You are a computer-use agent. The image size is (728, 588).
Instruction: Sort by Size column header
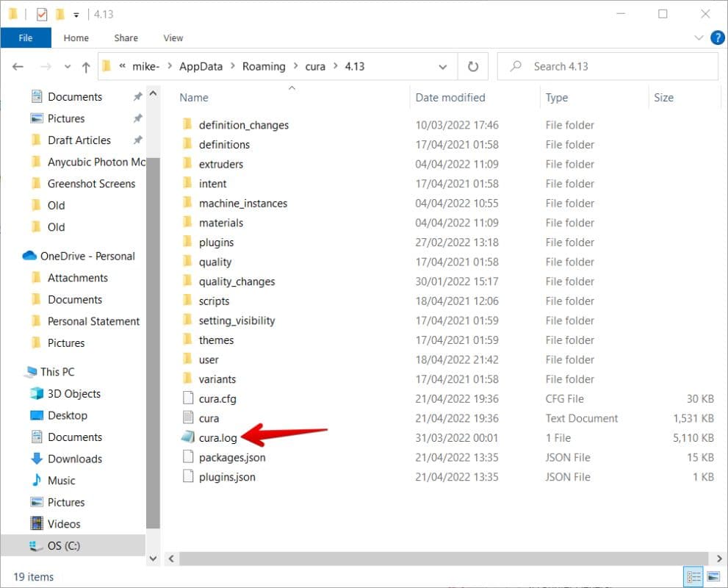(663, 98)
